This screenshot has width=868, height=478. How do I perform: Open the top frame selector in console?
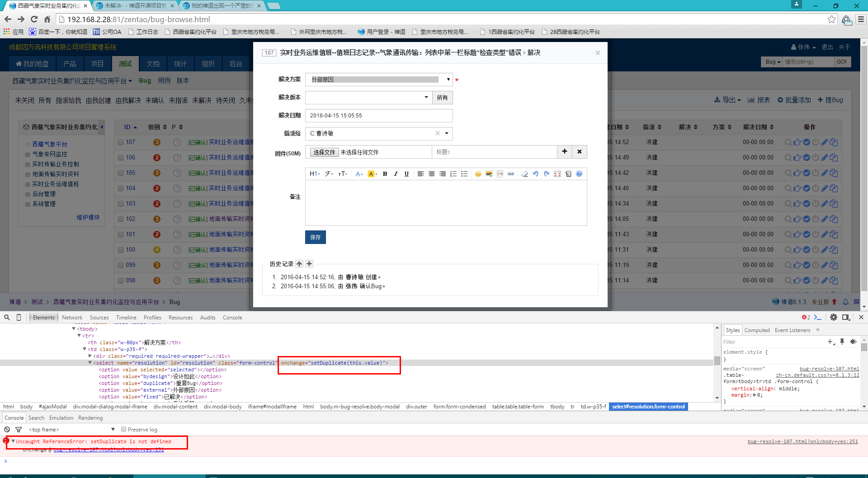pos(71,430)
